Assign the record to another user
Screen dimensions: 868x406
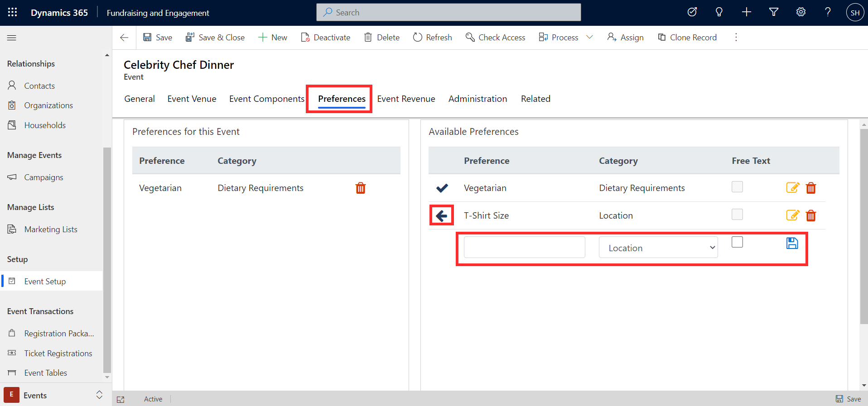626,38
